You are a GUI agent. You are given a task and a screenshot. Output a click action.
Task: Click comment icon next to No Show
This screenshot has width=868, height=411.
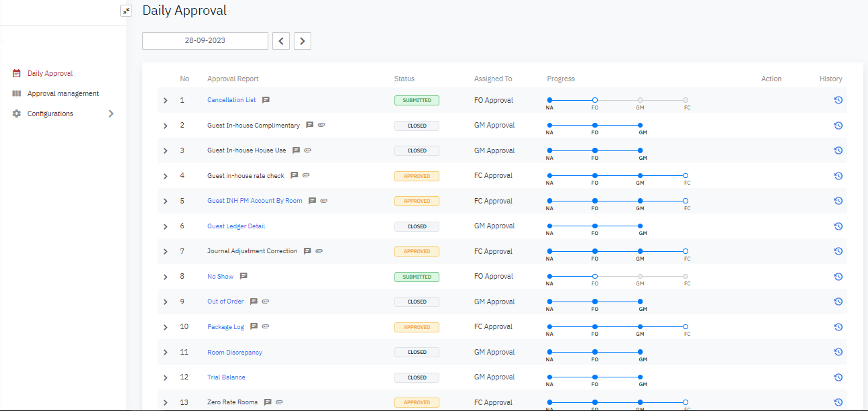pos(243,276)
